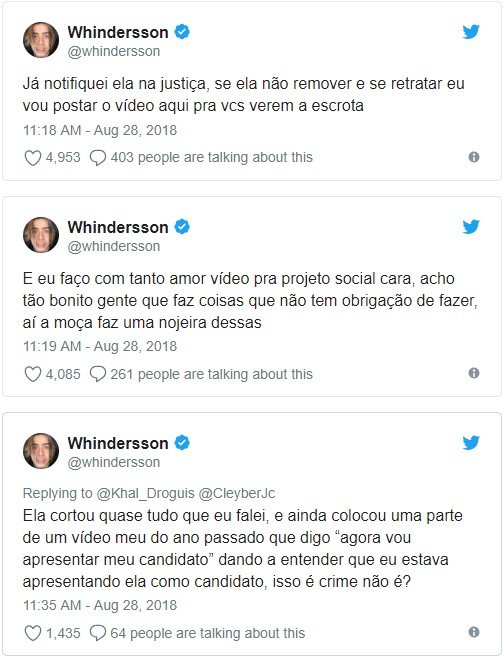Click the @whindersson handle in second tweet
The width and height of the screenshot is (504, 658).
pos(114,246)
